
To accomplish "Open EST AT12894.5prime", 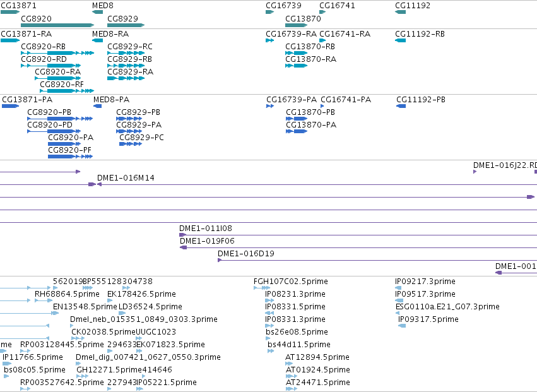I will [x=317, y=357].
